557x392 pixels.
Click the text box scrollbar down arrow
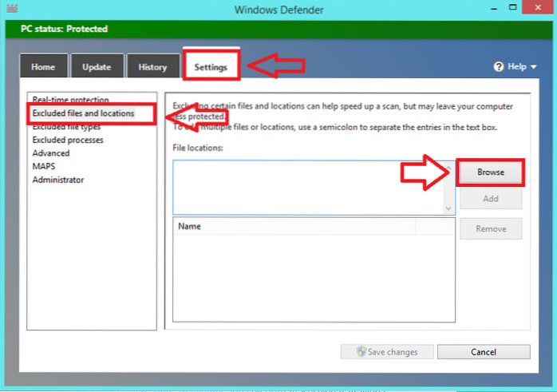click(448, 208)
